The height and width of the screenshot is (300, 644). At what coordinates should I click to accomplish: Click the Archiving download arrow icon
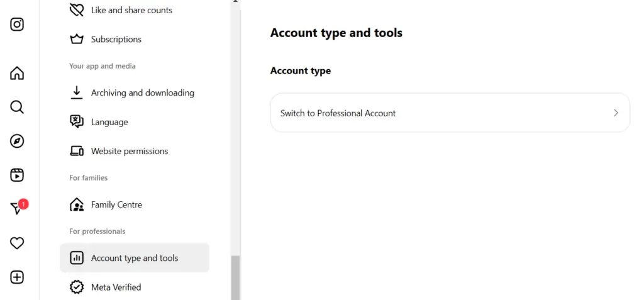(x=77, y=93)
